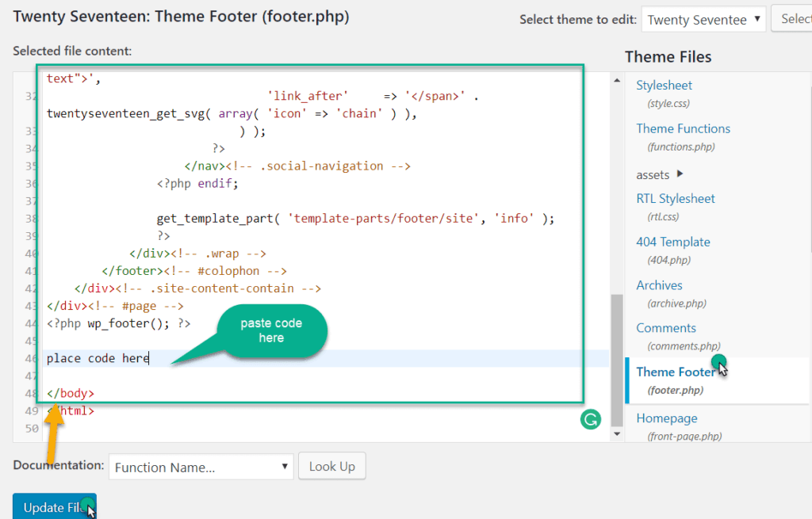This screenshot has width=812, height=519.
Task: Click the '.wrap' closing div line
Action: [x=197, y=254]
